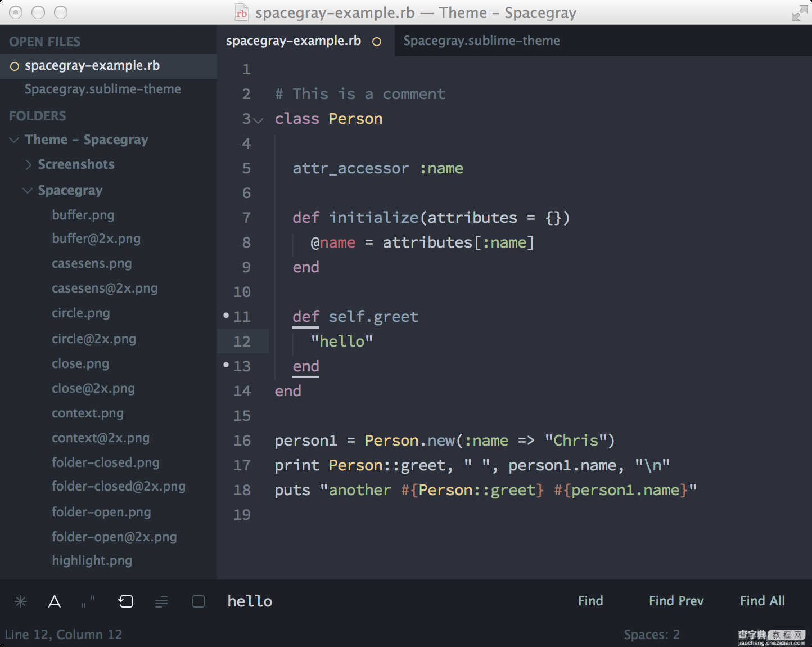
Task: Open context@2x.png file
Action: 101,438
